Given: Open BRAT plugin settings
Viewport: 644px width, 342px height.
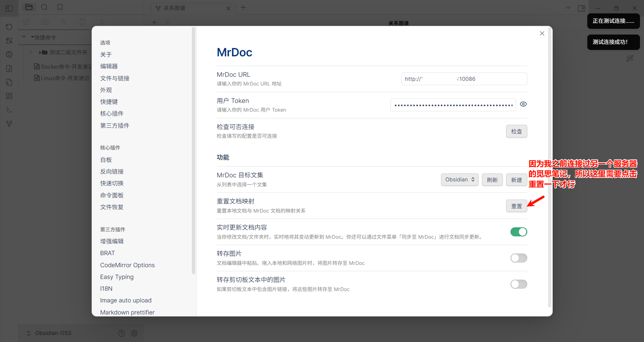Looking at the screenshot, I should pos(107,253).
